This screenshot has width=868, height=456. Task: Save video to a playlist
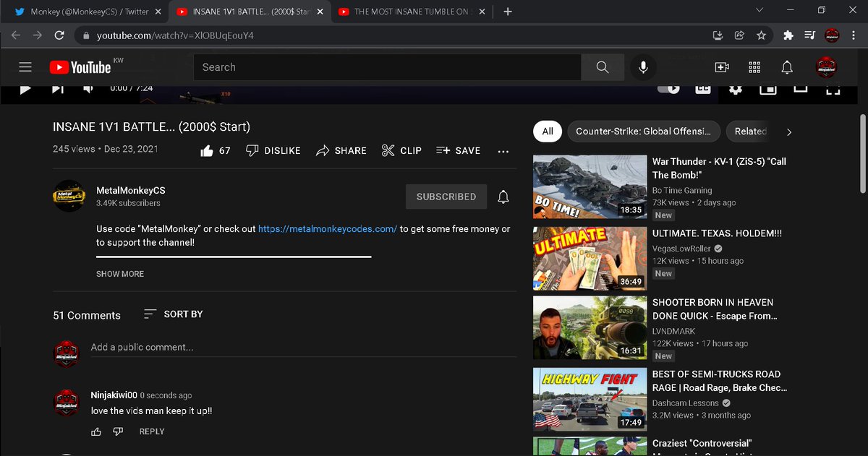(458, 150)
